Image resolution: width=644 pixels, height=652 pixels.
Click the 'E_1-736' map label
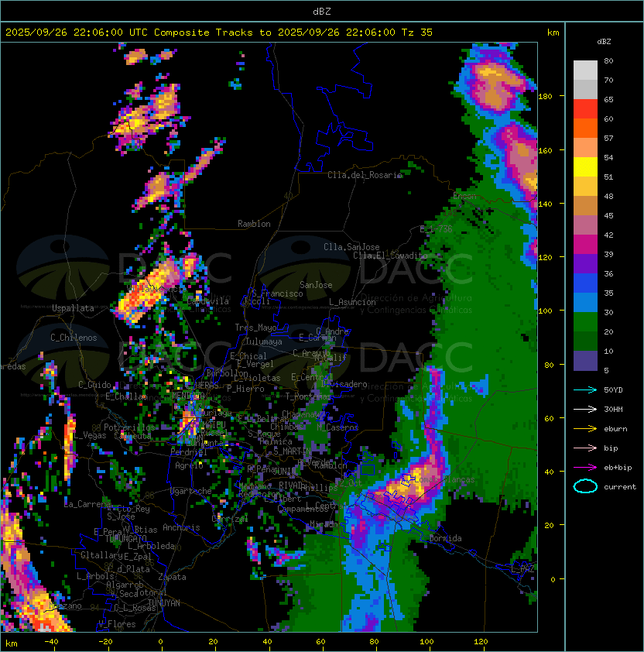[436, 229]
